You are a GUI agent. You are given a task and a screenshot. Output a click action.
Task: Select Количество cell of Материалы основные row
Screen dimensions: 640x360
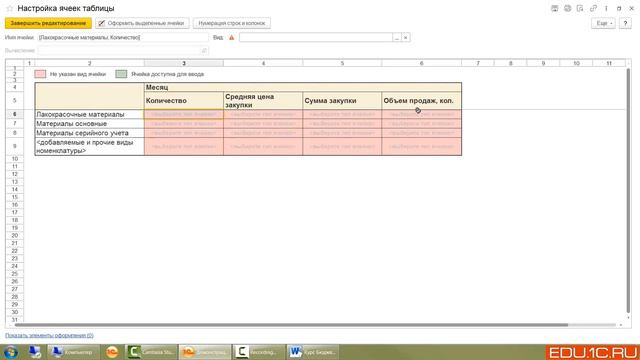click(184, 124)
